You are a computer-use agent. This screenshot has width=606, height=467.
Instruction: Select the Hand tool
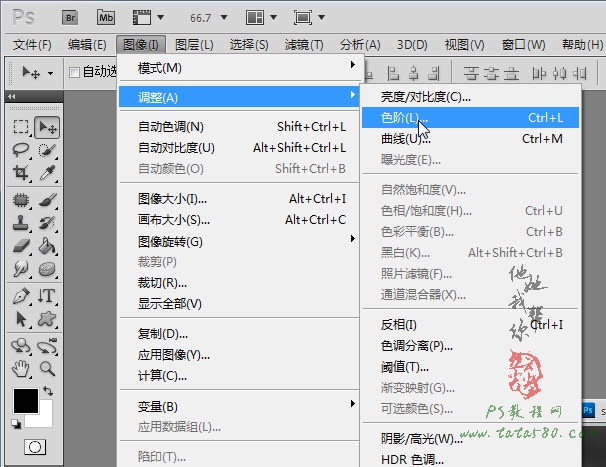21,369
